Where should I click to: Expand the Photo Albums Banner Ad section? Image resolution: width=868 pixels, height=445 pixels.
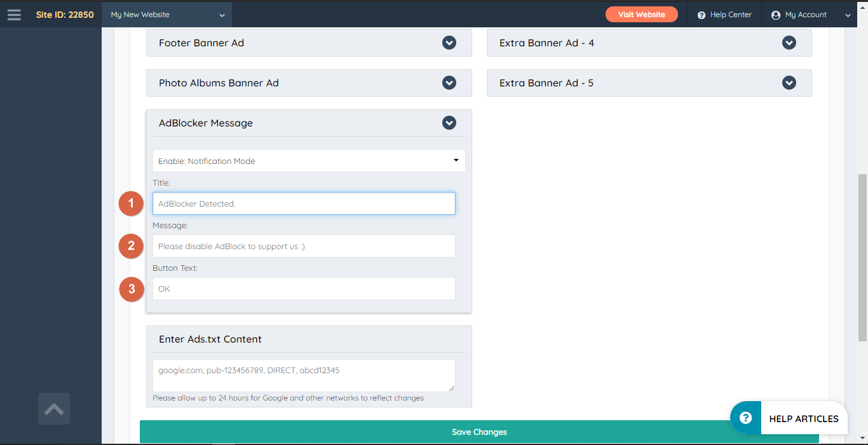449,83
